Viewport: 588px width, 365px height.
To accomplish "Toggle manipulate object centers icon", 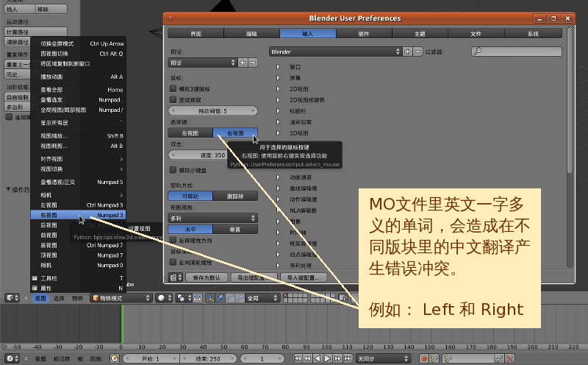I will coord(197,298).
